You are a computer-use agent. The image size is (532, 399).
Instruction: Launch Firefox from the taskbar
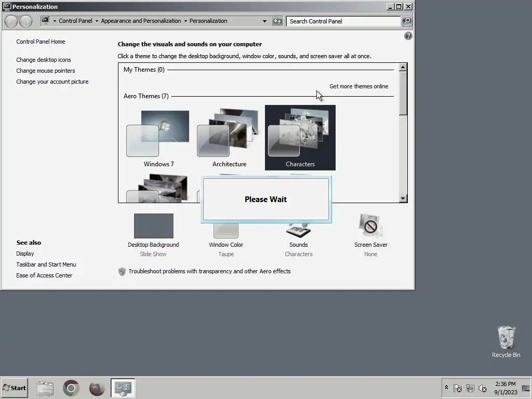coord(97,388)
